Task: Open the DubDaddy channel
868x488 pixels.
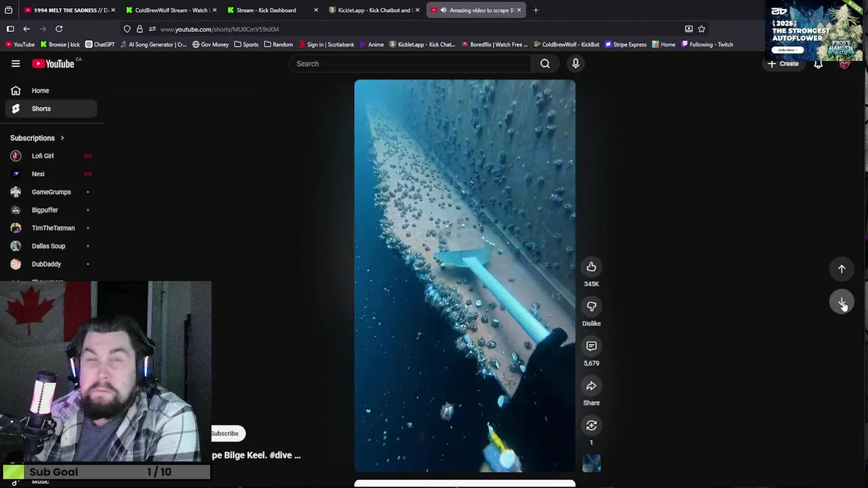Action: (x=51, y=264)
